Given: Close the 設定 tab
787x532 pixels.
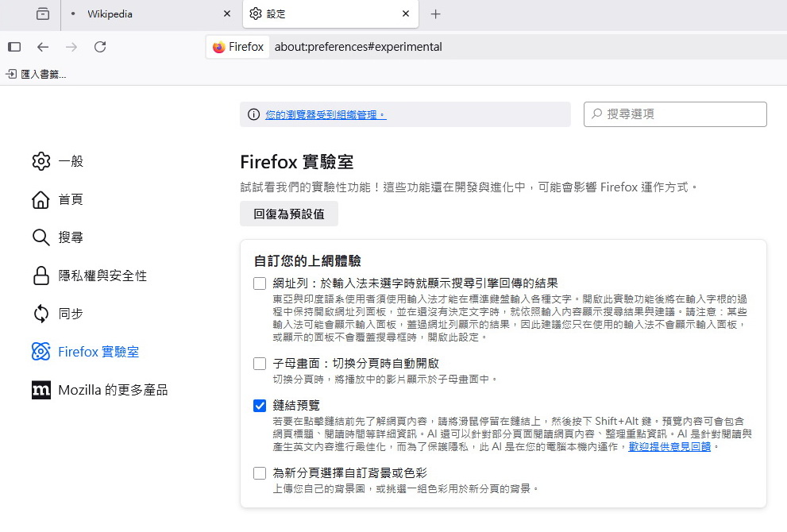Looking at the screenshot, I should 406,14.
